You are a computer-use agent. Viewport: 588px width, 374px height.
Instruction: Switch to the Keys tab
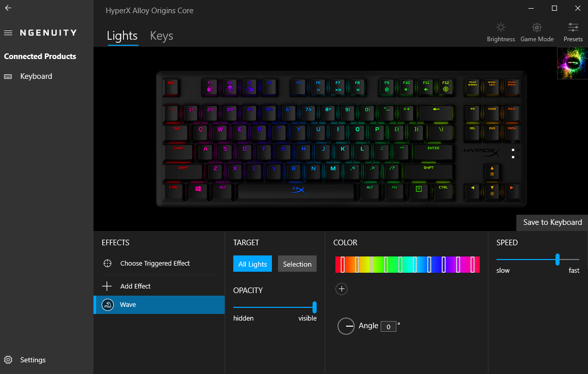pyautogui.click(x=162, y=36)
